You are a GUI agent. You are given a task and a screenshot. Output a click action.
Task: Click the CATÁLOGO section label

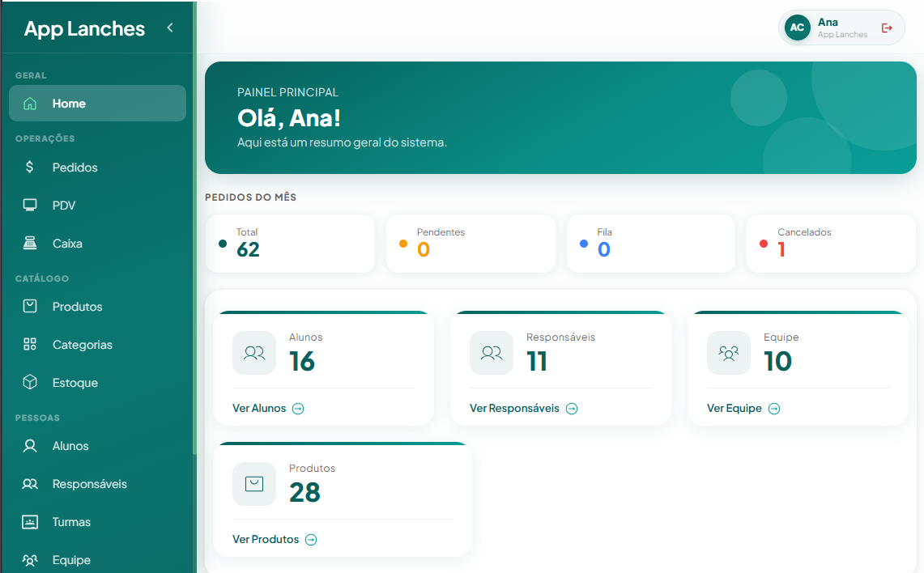[x=42, y=278]
